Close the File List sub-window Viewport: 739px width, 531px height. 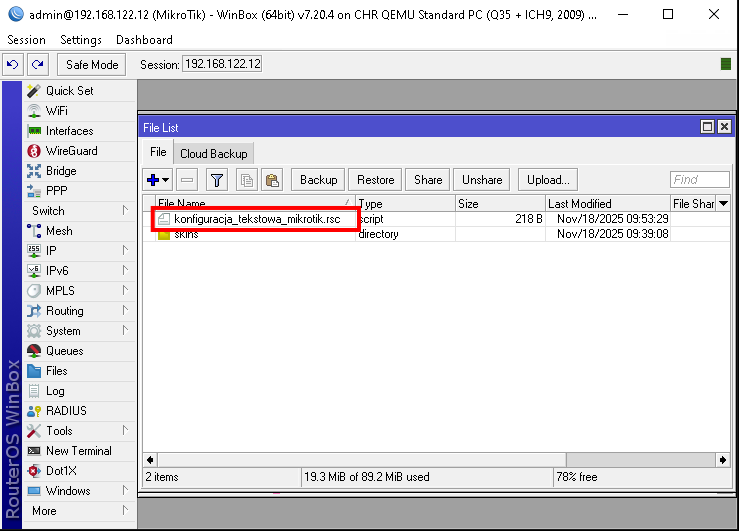(724, 127)
